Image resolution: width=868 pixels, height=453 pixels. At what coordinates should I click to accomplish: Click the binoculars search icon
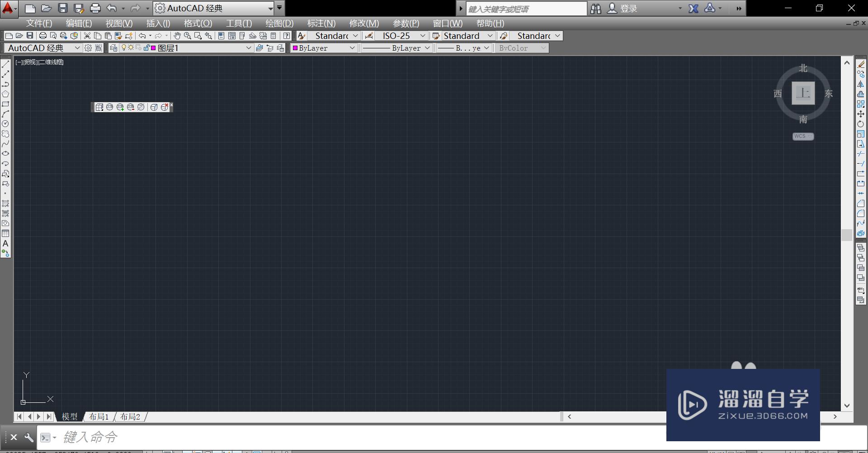pyautogui.click(x=595, y=9)
